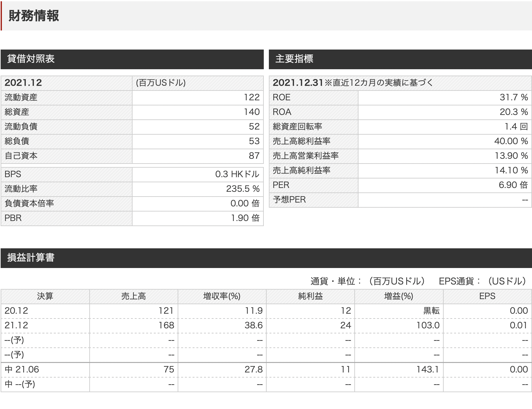The width and height of the screenshot is (532, 409).
Task: Select the 21.12 fiscal period cell
Action: click(45, 325)
